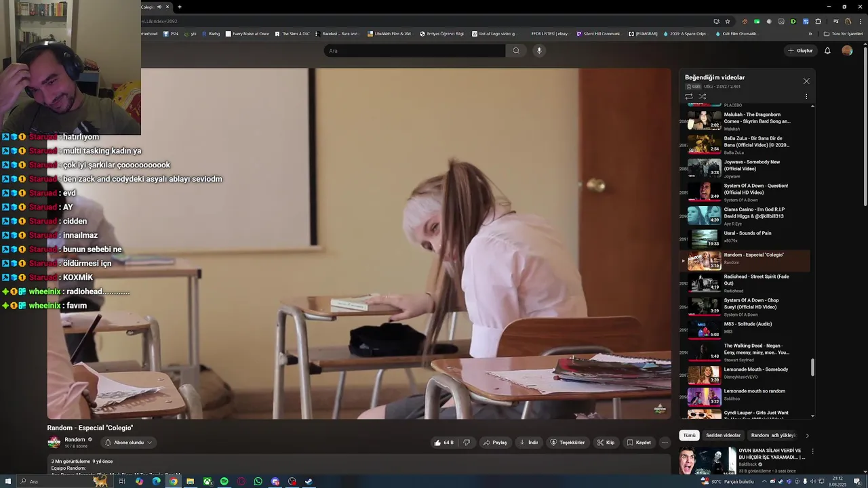Show more filter chips with right arrow

click(x=807, y=435)
